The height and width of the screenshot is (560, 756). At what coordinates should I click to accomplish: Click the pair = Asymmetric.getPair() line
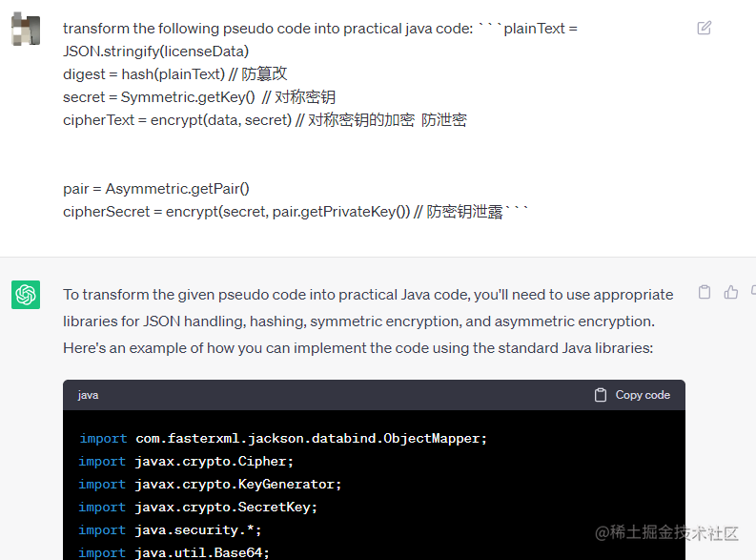coord(156,189)
